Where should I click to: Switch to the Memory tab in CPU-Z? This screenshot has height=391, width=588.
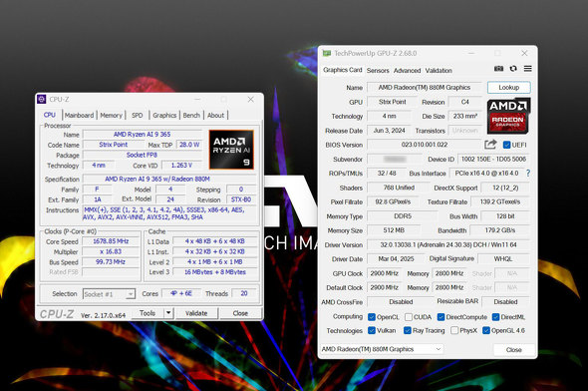coord(111,115)
